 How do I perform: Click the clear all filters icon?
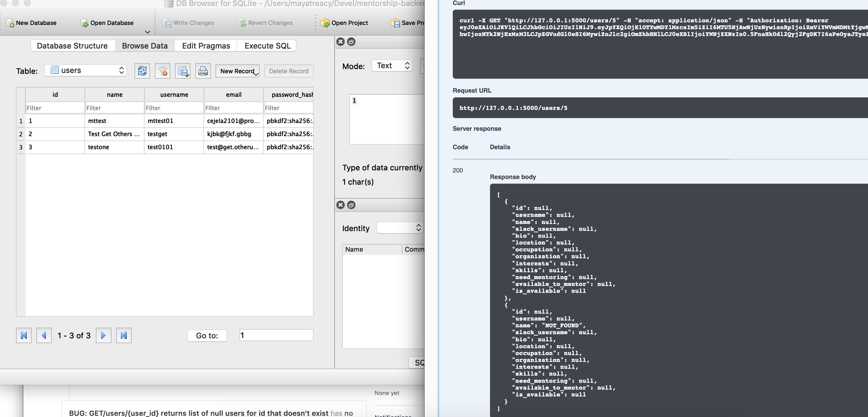coord(163,71)
